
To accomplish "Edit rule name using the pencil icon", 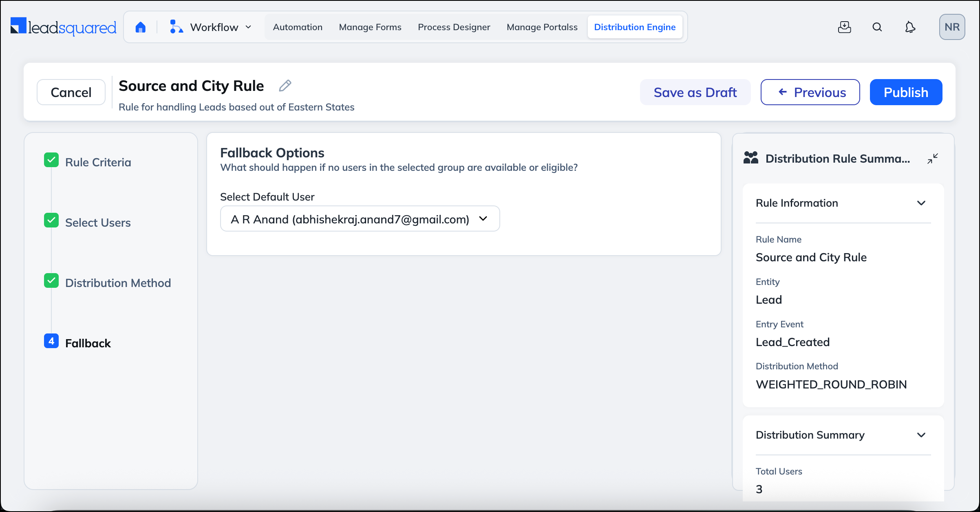I will [285, 86].
